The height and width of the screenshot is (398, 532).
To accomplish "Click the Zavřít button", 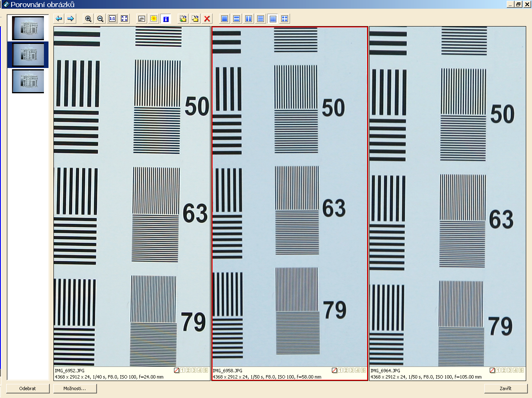I will 505,388.
